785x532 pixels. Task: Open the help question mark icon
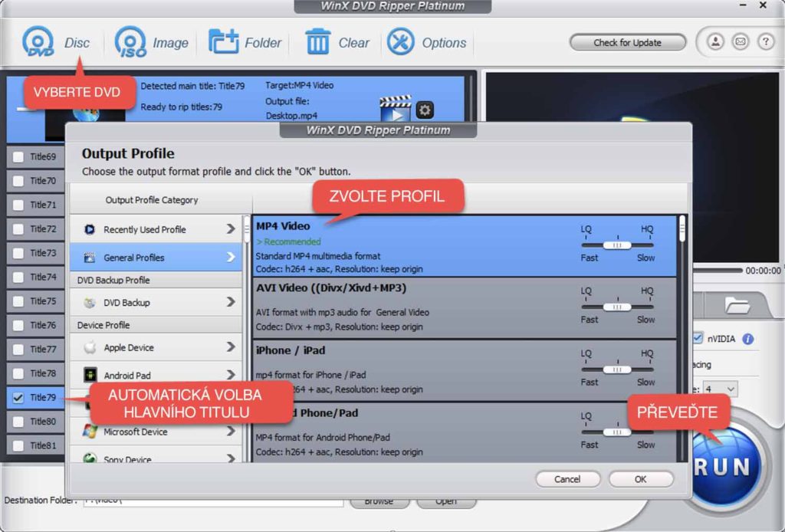(766, 41)
